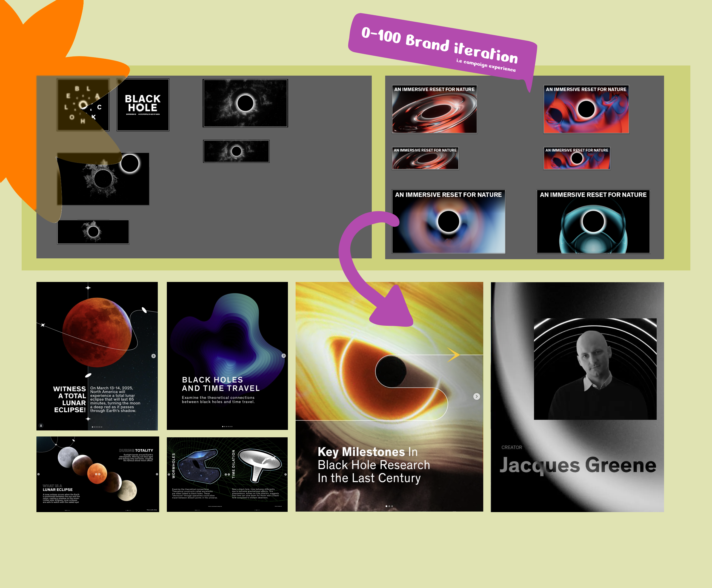Click the yellow arrowhead on Key Milestones card
Image resolution: width=712 pixels, height=588 pixels.
[454, 355]
